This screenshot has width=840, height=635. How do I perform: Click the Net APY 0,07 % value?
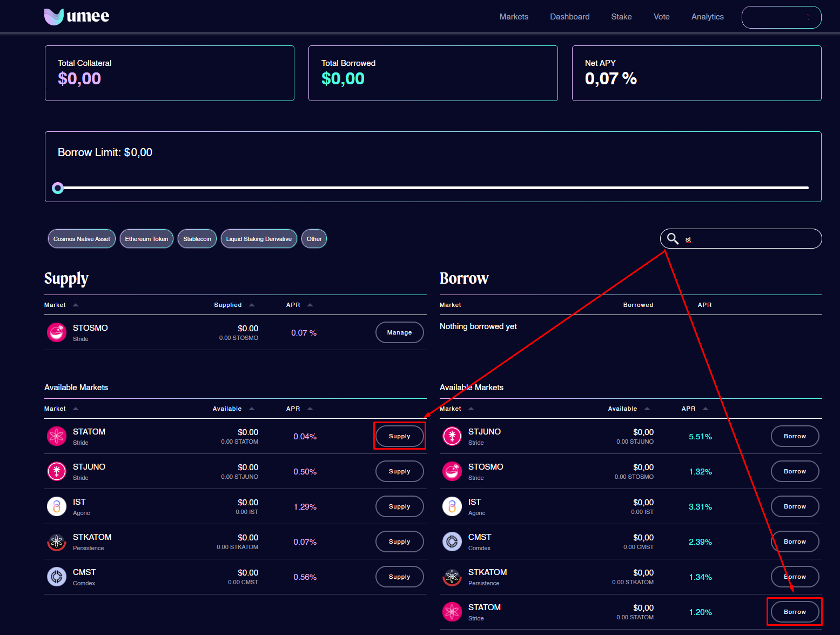(611, 79)
